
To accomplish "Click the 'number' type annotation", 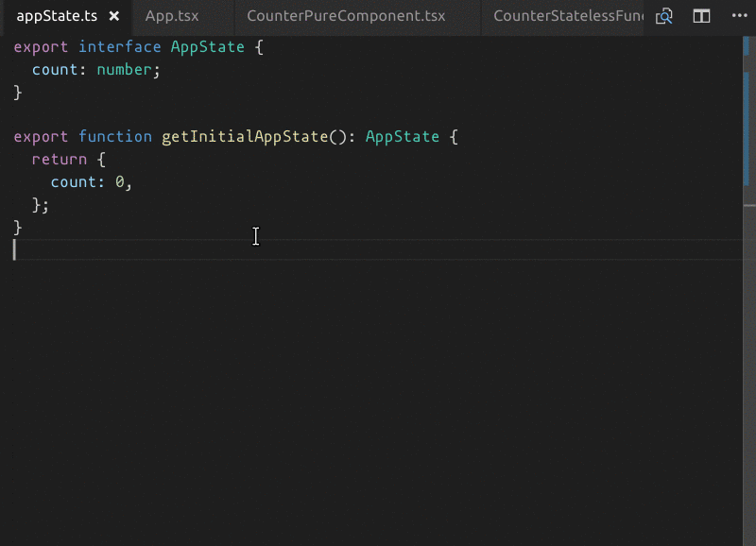I will pos(125,70).
